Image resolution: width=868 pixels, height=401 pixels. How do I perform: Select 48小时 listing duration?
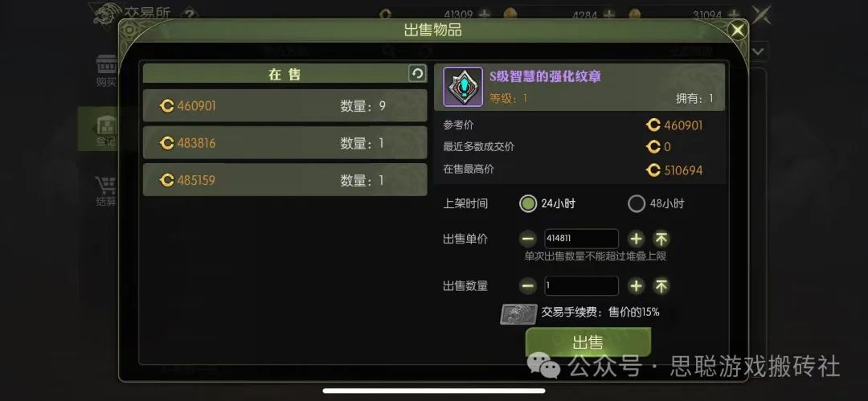[637, 203]
